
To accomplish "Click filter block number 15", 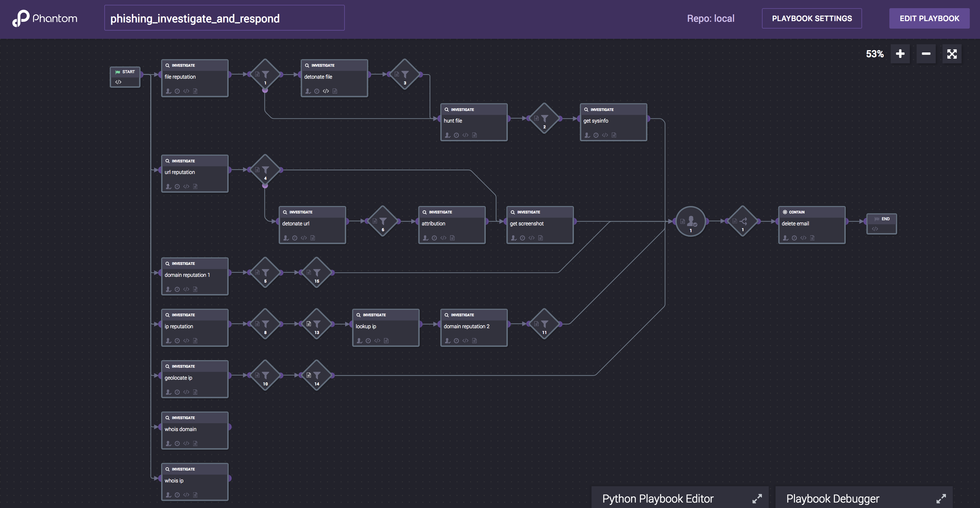I will (x=317, y=273).
